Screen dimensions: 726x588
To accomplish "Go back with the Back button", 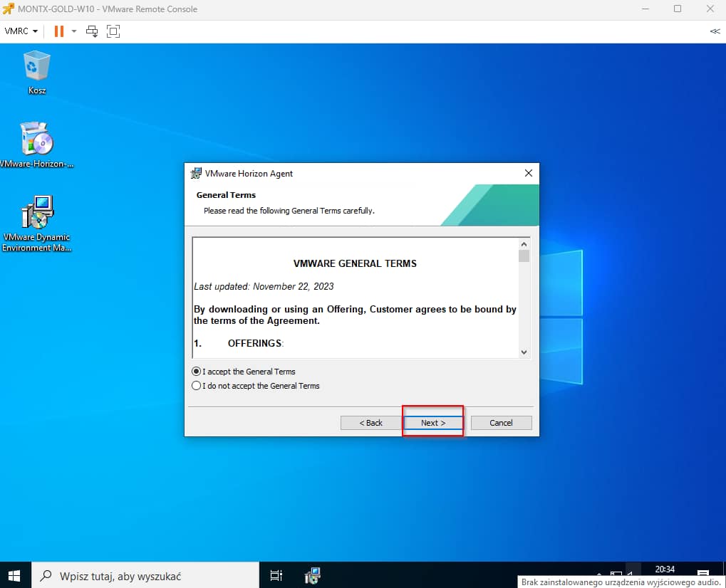I will click(x=370, y=423).
